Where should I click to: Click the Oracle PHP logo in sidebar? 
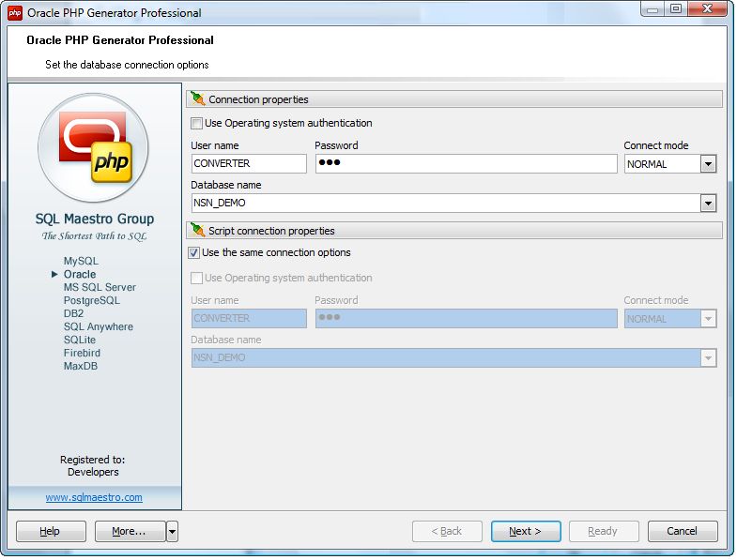(94, 148)
